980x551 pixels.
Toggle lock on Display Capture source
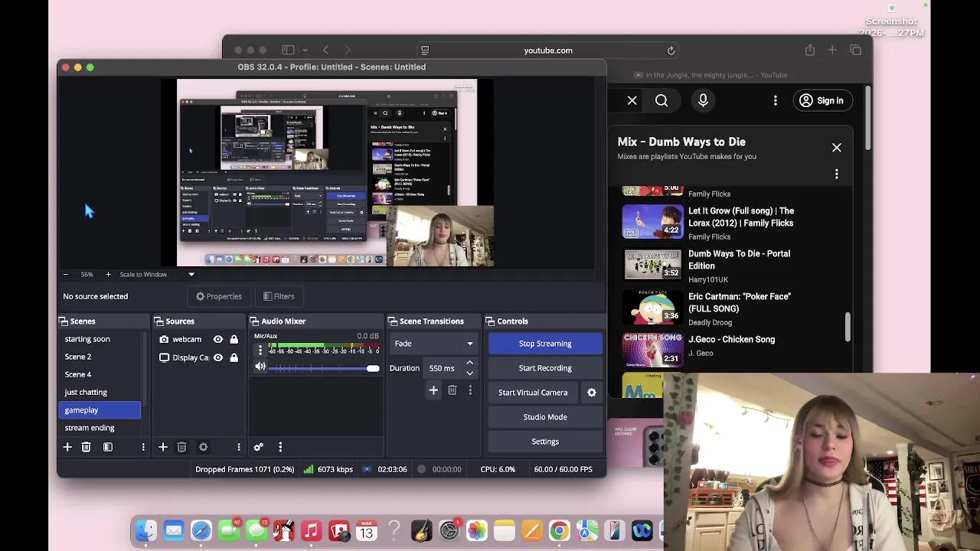(234, 357)
